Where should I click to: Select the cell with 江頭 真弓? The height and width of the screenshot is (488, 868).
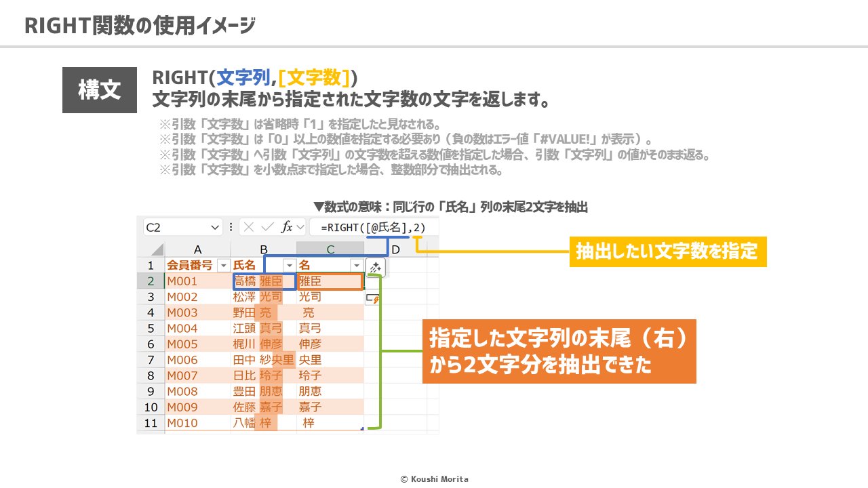click(x=264, y=329)
